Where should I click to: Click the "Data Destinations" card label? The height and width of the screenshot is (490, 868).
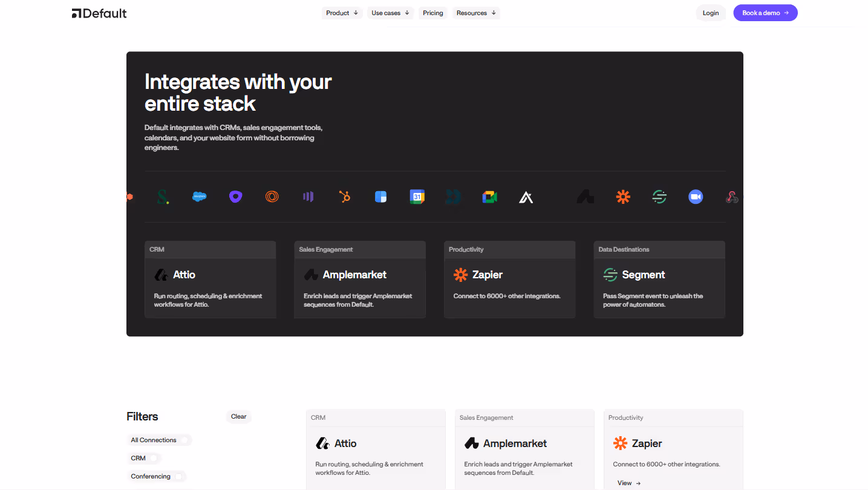[624, 249]
